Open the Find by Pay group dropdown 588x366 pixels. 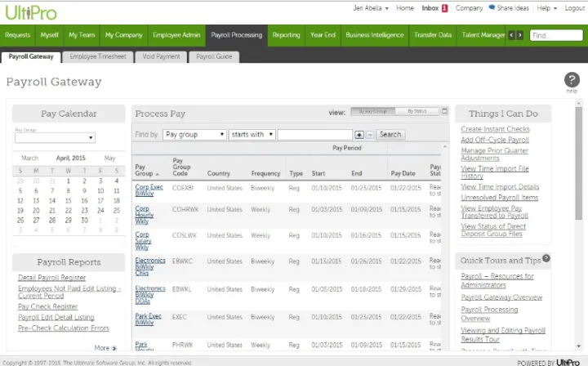[x=194, y=135]
